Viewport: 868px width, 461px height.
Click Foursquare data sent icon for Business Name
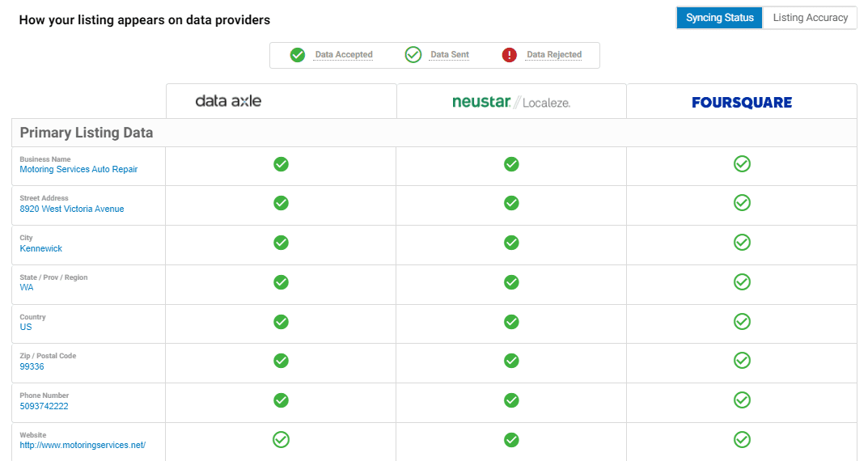tap(742, 164)
